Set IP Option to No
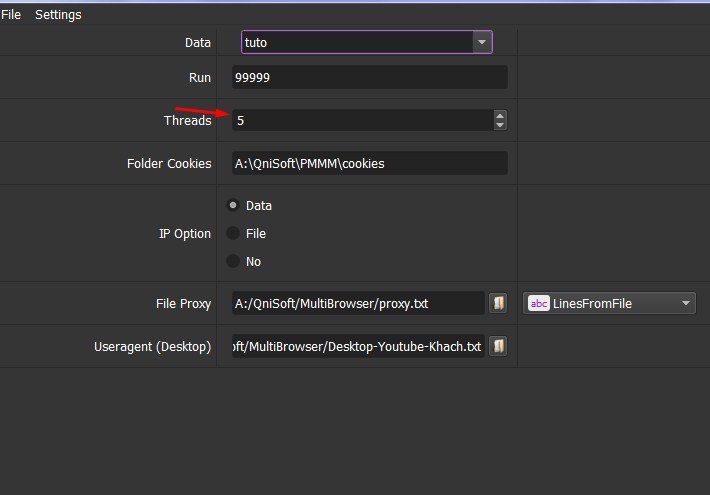The height and width of the screenshot is (495, 710). click(233, 261)
